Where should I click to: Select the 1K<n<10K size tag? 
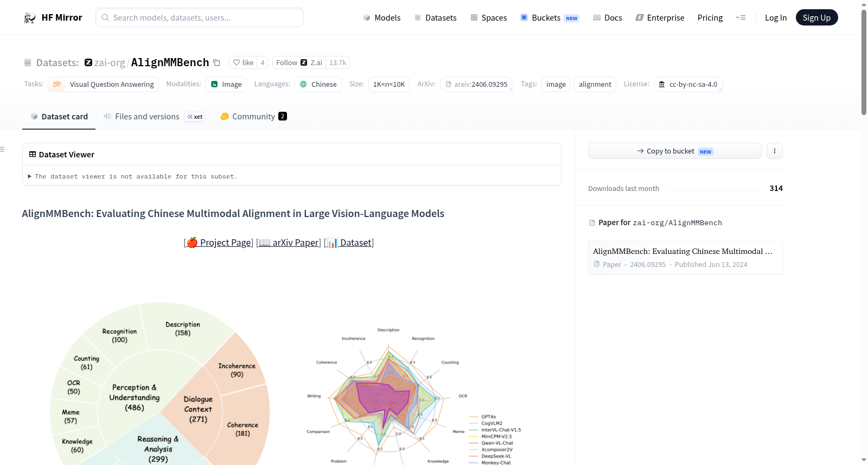pos(389,84)
